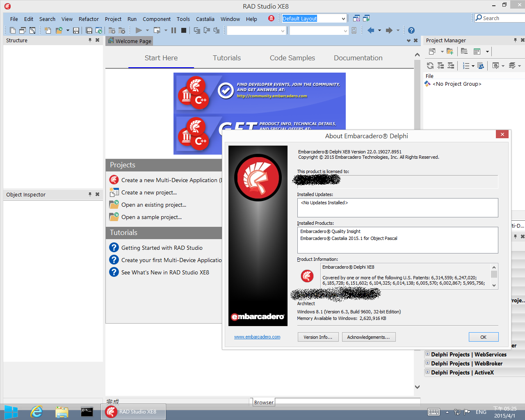
Task: Switch to the Documentation tab
Action: (358, 58)
